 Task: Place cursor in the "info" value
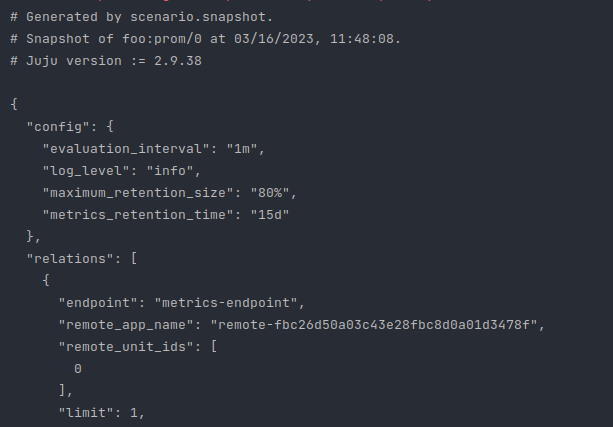pyautogui.click(x=170, y=171)
